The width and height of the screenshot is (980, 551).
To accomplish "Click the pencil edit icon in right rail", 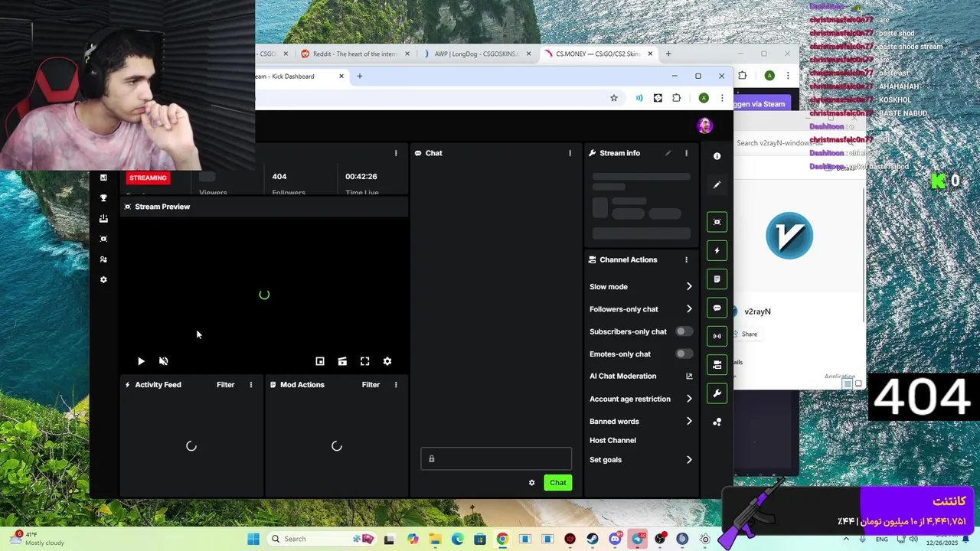I will click(717, 184).
